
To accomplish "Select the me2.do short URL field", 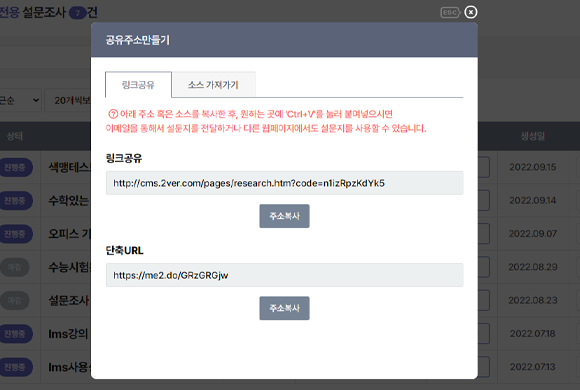I will (x=284, y=275).
